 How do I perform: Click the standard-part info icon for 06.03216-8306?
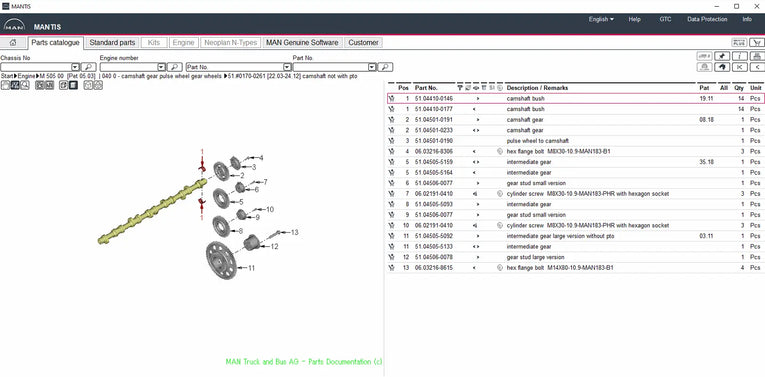click(500, 152)
